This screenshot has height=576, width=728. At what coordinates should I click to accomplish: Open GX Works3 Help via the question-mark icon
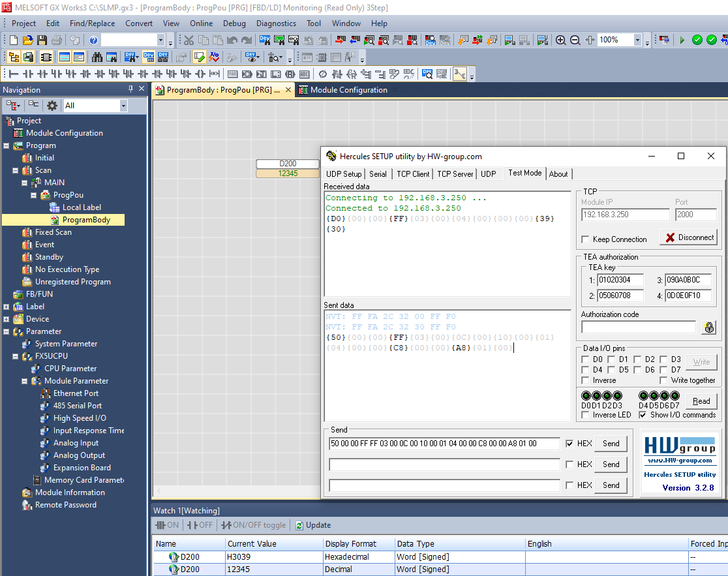93,40
